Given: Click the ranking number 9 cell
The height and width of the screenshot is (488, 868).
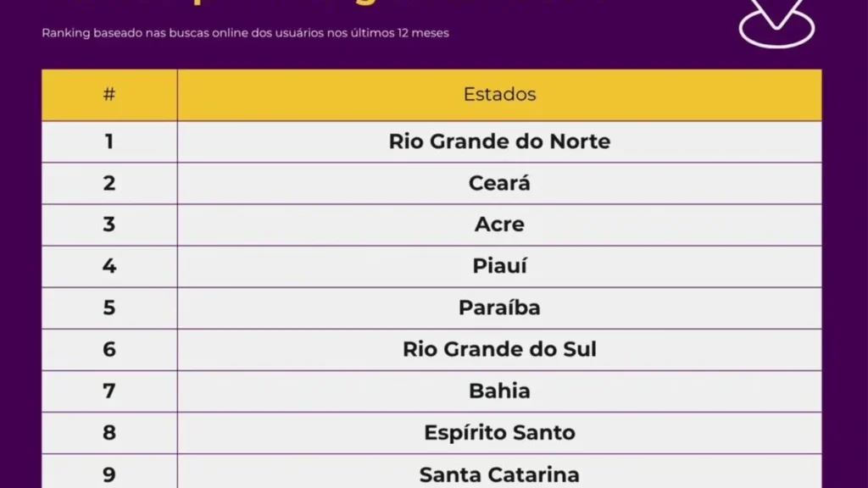Looking at the screenshot, I should click(109, 472).
